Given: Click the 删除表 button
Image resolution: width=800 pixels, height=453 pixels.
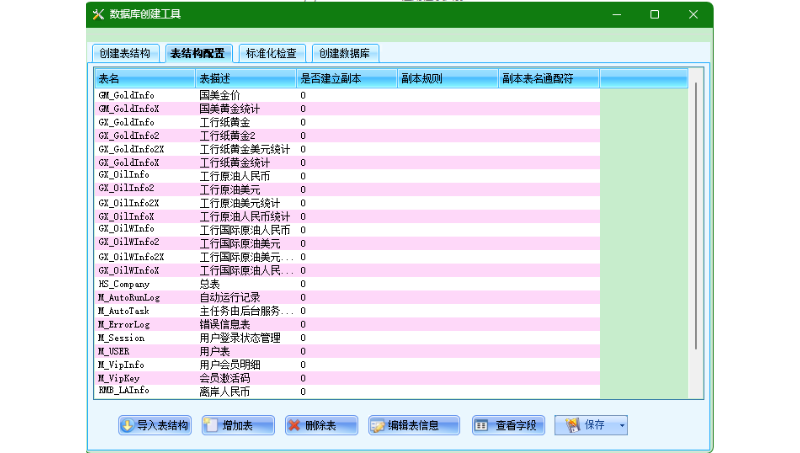Looking at the screenshot, I should point(321,425).
